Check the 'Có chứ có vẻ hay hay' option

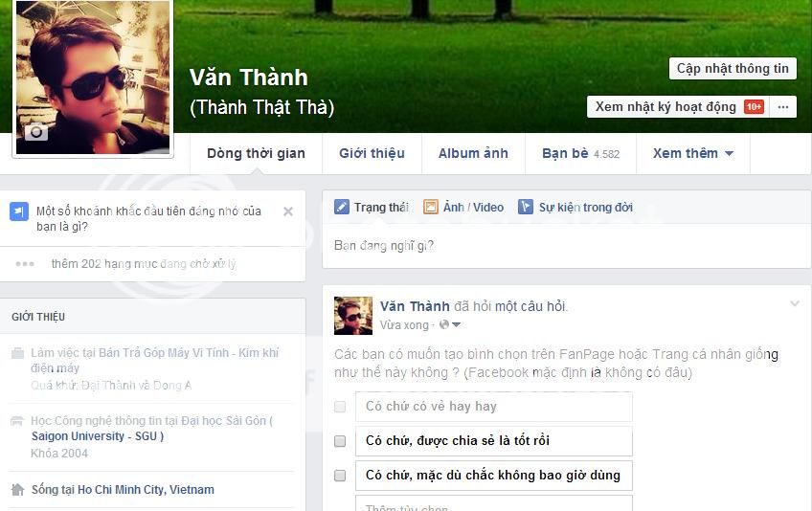340,407
